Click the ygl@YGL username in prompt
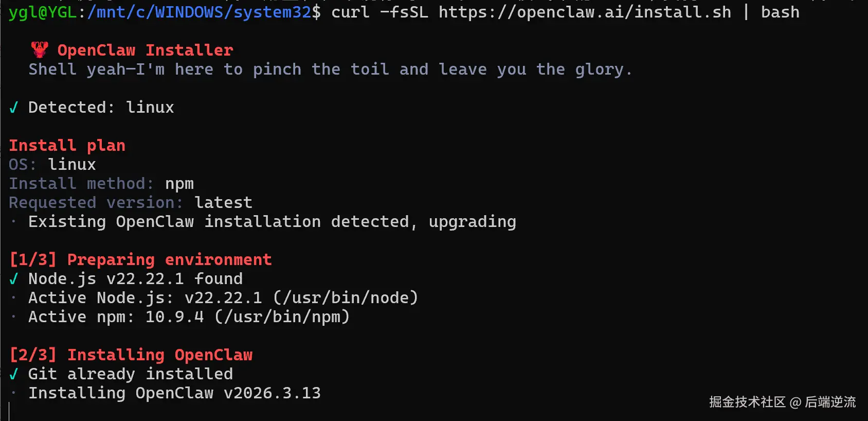868x421 pixels. click(43, 12)
